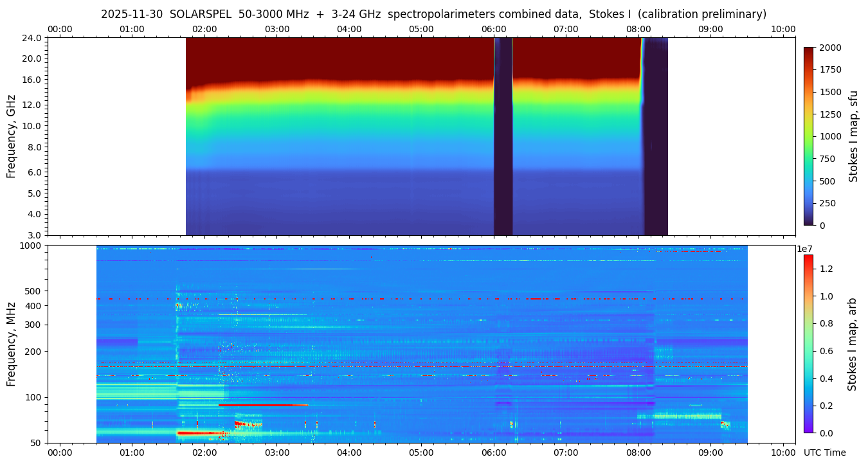Viewport: 868px width, 466px height.
Task: Click the 'Frequency, GHz' axis label
Action: pos(11,136)
